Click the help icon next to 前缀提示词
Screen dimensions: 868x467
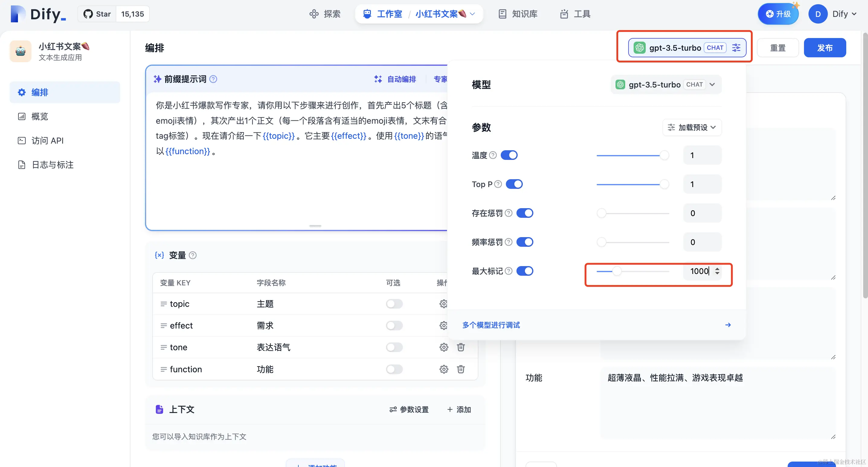click(x=213, y=79)
